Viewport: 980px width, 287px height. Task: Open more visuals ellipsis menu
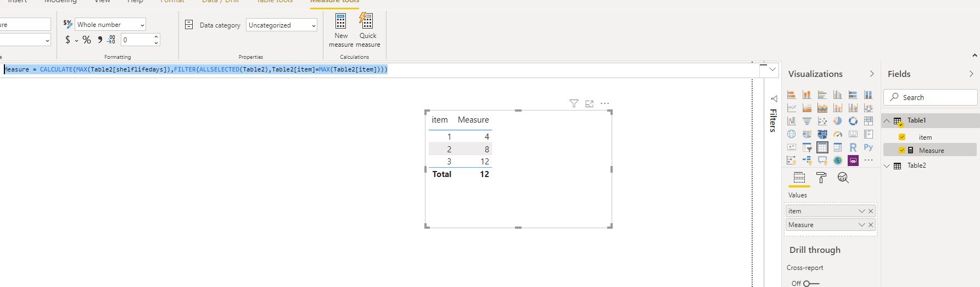869,161
